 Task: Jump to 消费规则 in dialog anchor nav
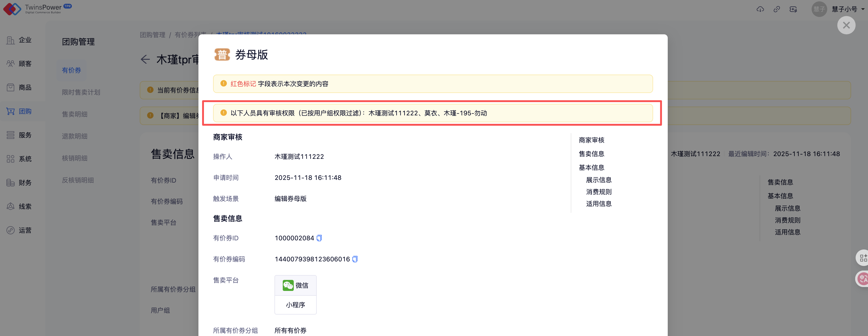[x=599, y=192]
